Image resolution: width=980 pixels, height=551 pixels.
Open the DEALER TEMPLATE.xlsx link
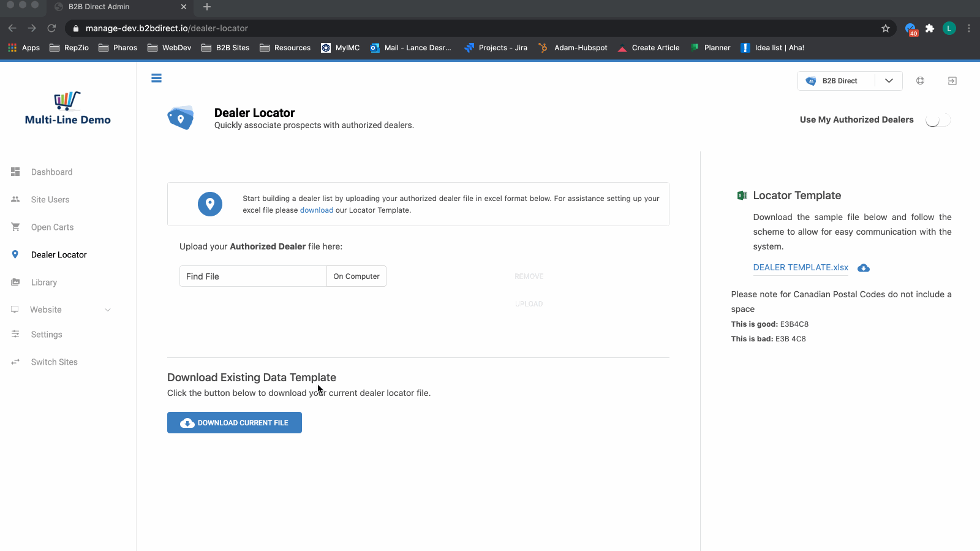801,267
